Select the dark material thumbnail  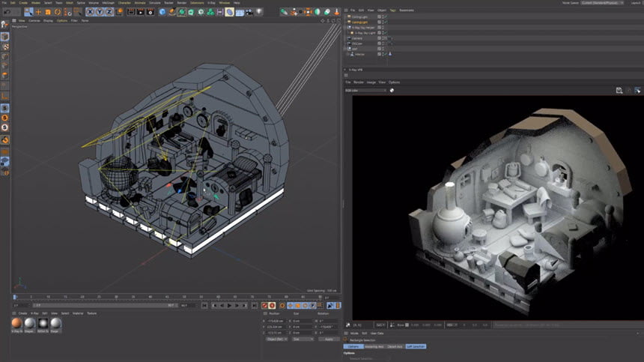(x=43, y=323)
